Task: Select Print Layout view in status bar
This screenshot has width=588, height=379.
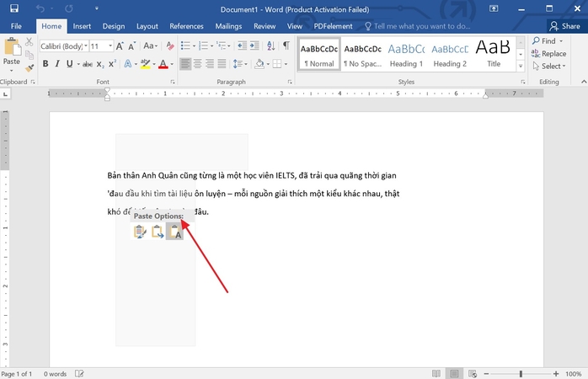Action: coord(454,374)
